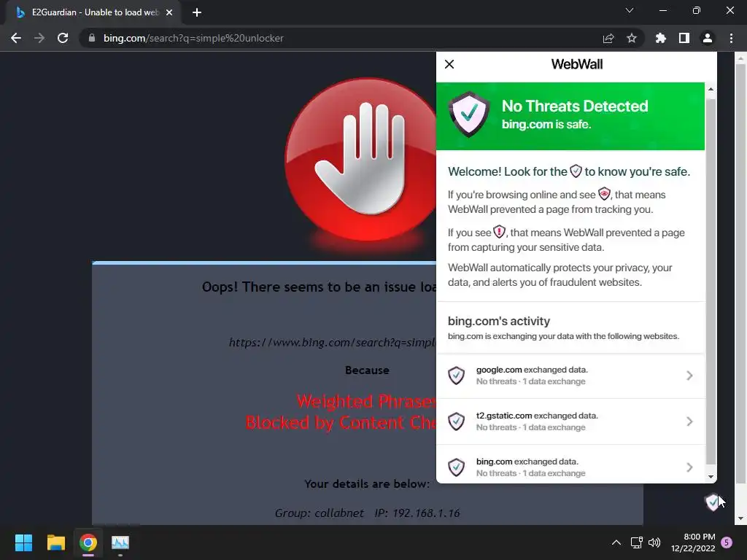Close the WebWall panel
The width and height of the screenshot is (747, 560).
[x=449, y=64]
